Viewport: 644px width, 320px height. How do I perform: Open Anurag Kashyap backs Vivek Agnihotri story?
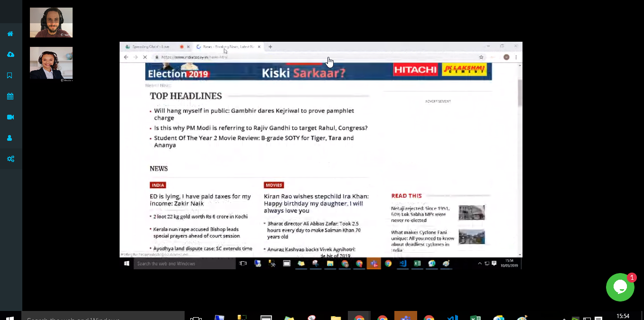click(311, 249)
